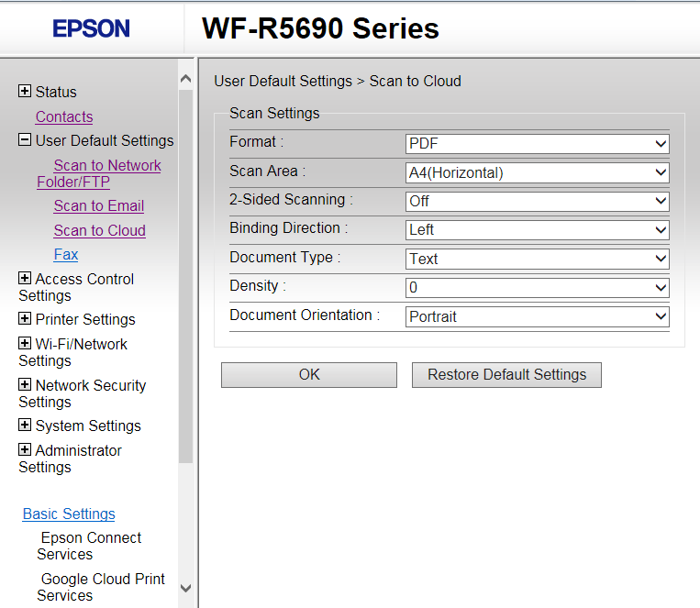This screenshot has width=700, height=608.
Task: Click the Status label
Action: click(56, 92)
